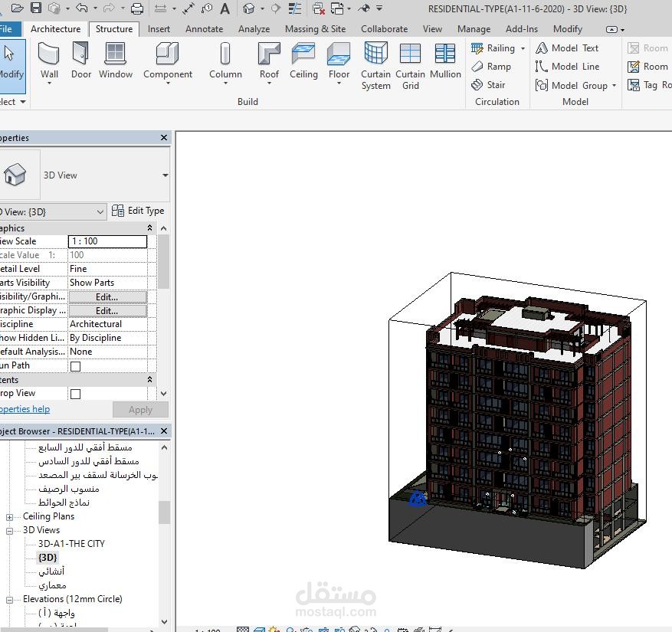Image resolution: width=672 pixels, height=632 pixels.
Task: Activate the Aligned Dimension tool in quick access
Action: coord(188,8)
